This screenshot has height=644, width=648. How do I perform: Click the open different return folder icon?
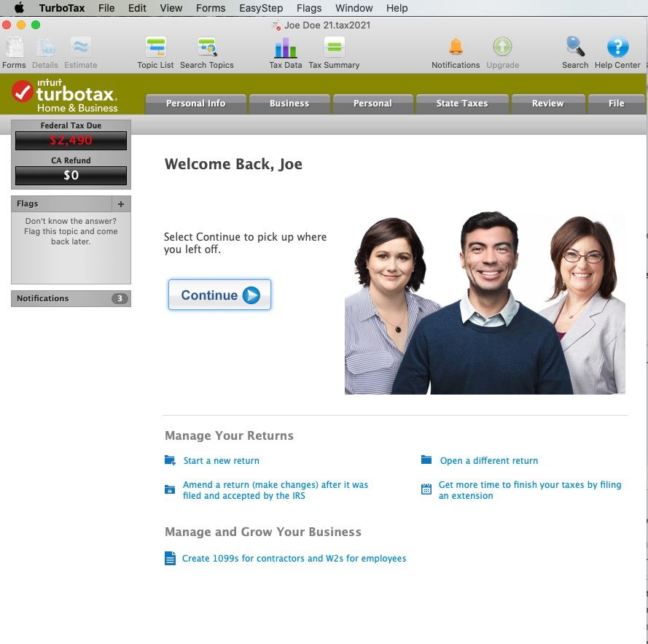click(426, 459)
